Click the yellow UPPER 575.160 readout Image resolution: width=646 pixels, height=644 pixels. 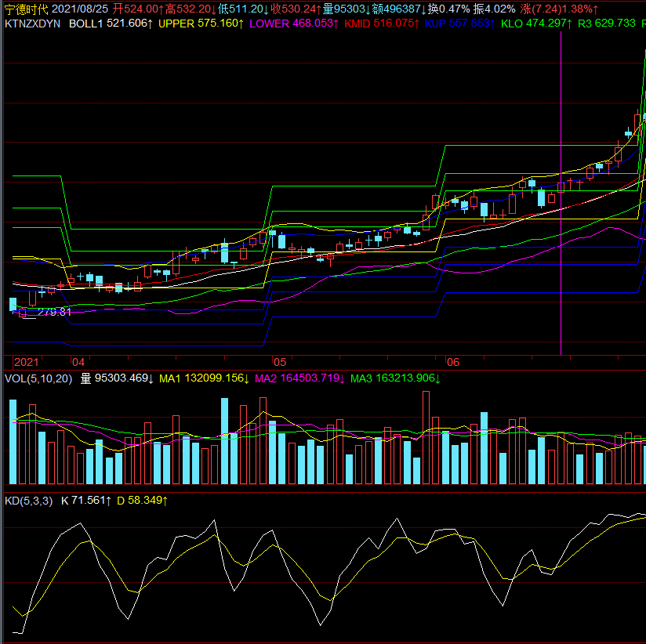click(x=201, y=24)
